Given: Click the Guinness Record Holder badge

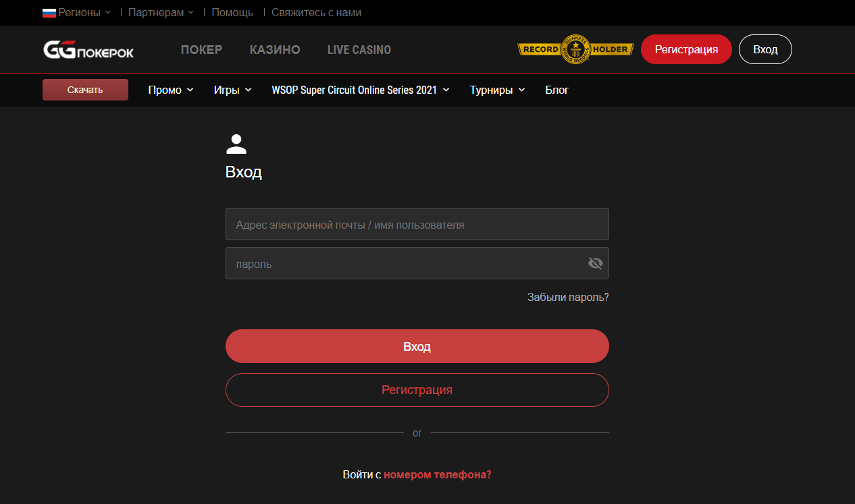Looking at the screenshot, I should [575, 49].
